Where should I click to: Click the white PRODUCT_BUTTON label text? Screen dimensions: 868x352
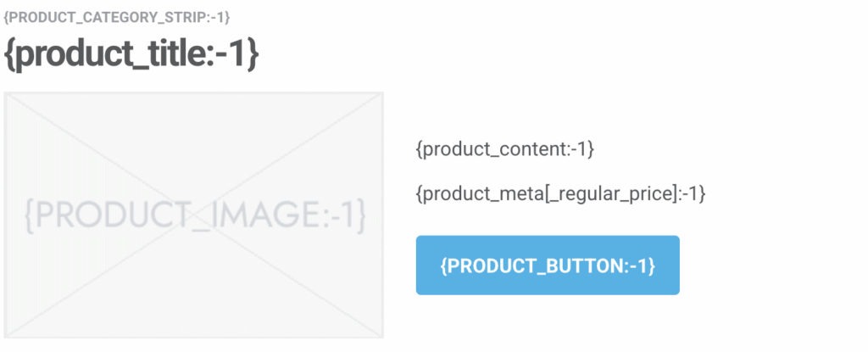548,265
